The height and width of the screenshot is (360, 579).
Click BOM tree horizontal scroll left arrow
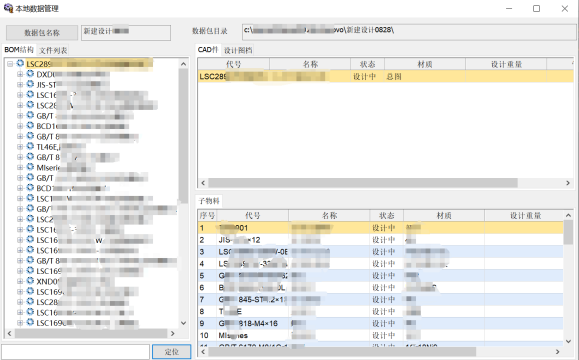tap(10, 333)
